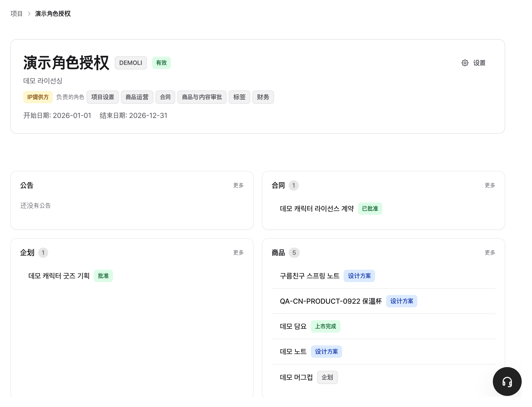Click the 合同 count badge 1

pyautogui.click(x=294, y=185)
